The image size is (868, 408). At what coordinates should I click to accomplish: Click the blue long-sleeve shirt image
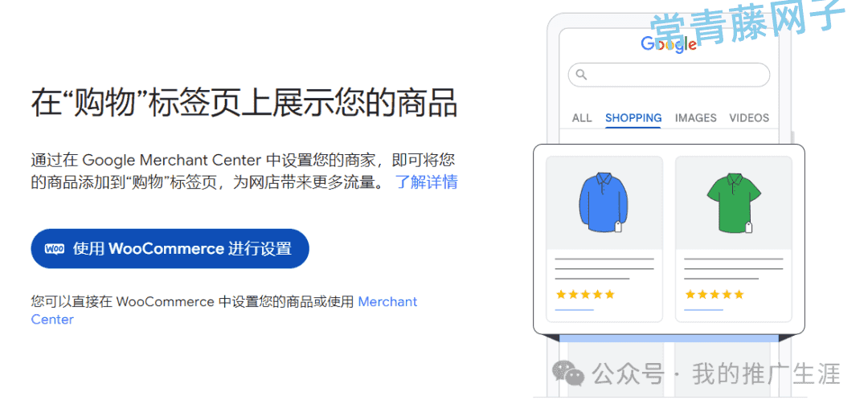coord(603,202)
